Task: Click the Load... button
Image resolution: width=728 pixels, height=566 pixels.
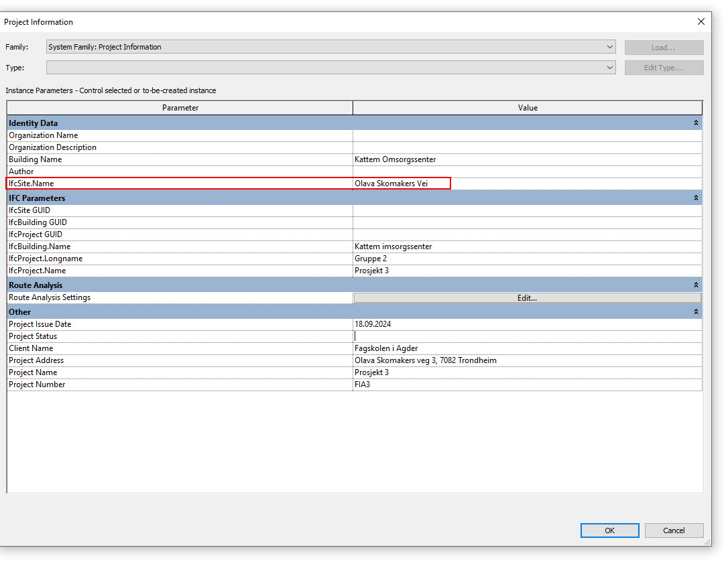Action: tap(664, 48)
